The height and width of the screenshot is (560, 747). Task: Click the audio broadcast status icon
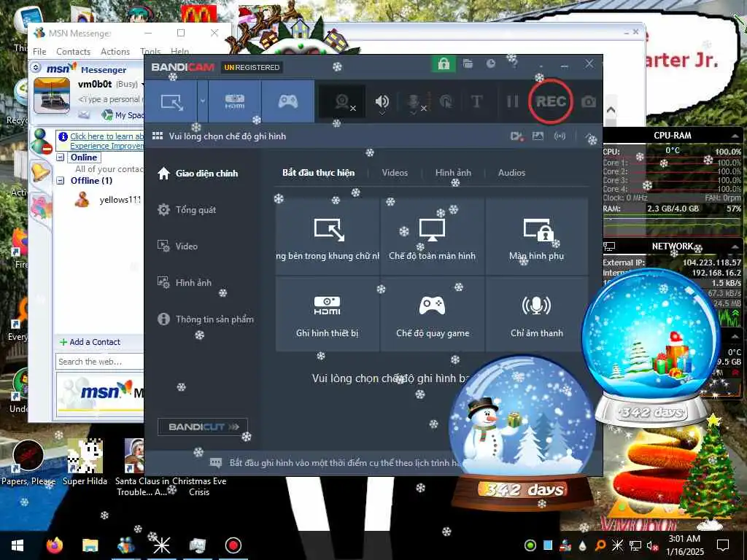coord(560,136)
